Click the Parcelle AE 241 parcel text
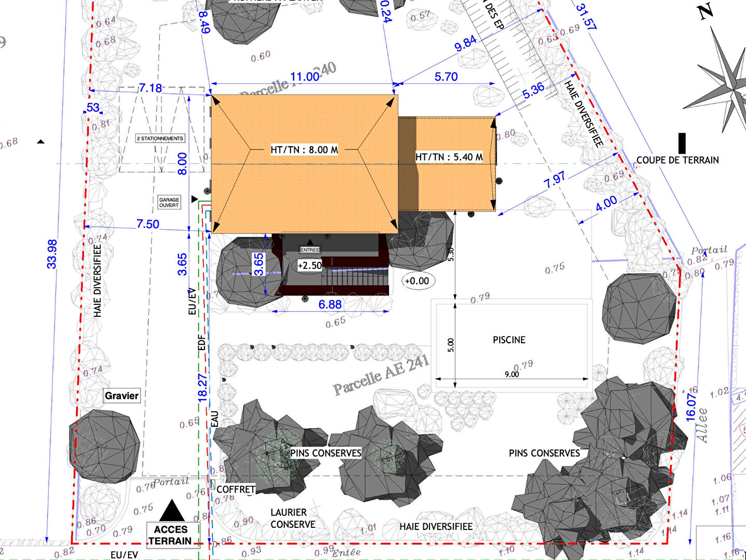Screen dimensions: 746x560 pyautogui.click(x=381, y=375)
